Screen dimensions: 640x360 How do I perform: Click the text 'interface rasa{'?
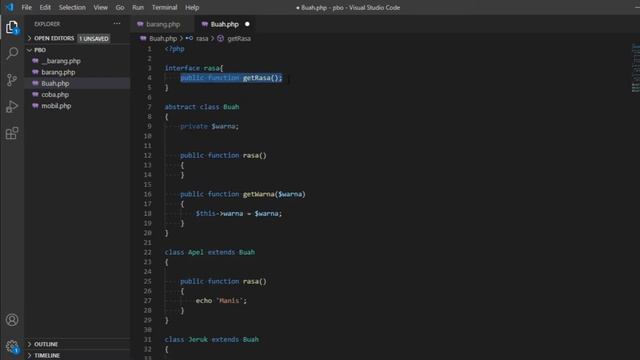pos(194,68)
